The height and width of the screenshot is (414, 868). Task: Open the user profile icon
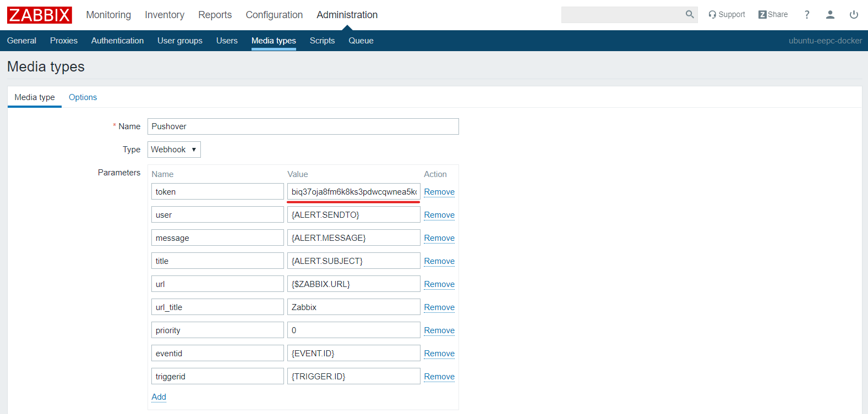pos(830,15)
